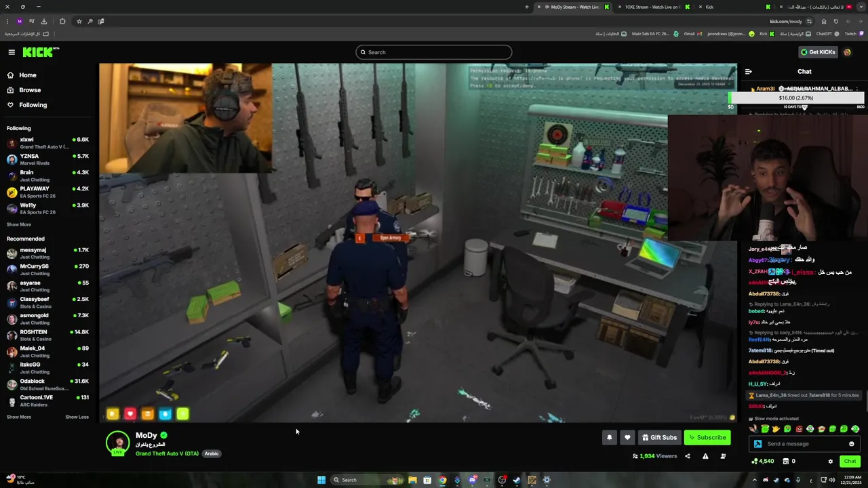Screen dimensions: 868x488
Task: Click the volume icon in system tray
Action: tap(832, 480)
